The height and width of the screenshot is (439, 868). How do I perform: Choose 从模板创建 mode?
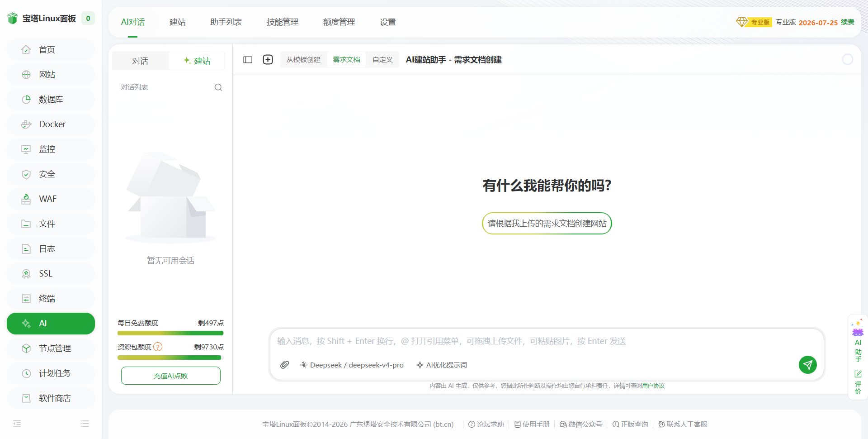303,60
